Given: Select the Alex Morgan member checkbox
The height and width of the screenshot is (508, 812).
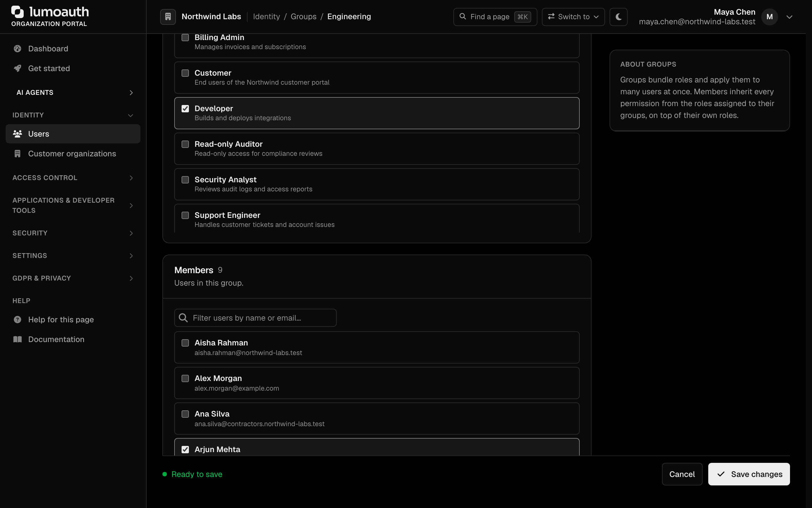Looking at the screenshot, I should click(x=185, y=379).
